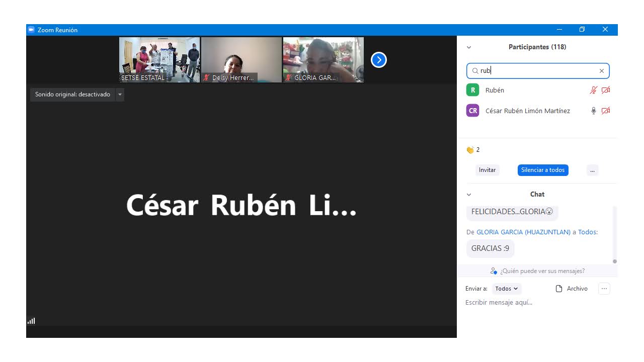Open ¿Quién puede ver sus mensajes? link
Image resolution: width=644 pixels, height=362 pixels.
click(542, 271)
